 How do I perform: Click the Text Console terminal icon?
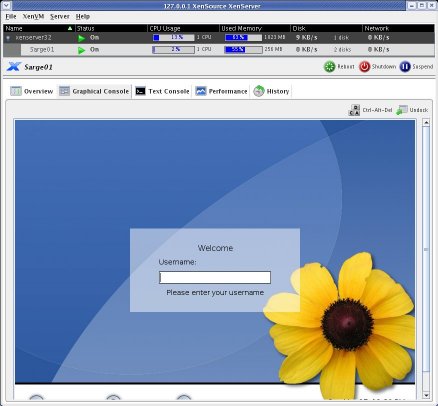[140, 91]
